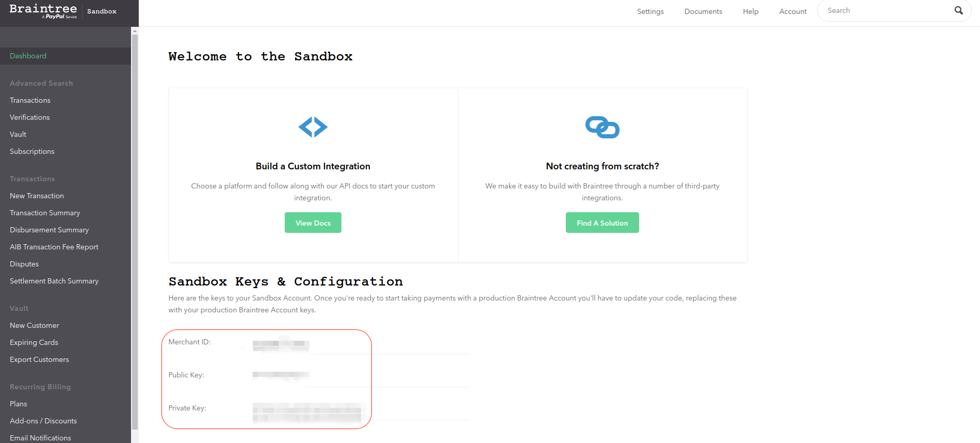The image size is (980, 443).
Task: Click the Private Key label
Action: click(x=187, y=408)
